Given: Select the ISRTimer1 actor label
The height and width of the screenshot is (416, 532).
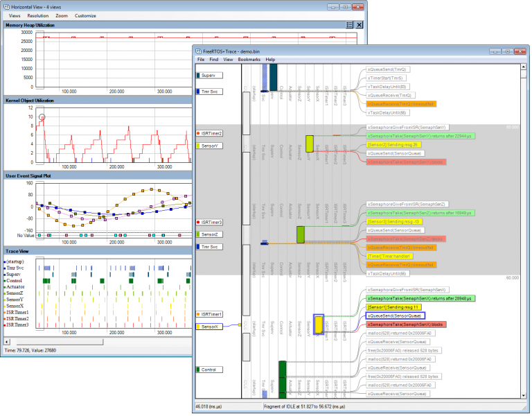Looking at the screenshot, I should click(x=209, y=315).
